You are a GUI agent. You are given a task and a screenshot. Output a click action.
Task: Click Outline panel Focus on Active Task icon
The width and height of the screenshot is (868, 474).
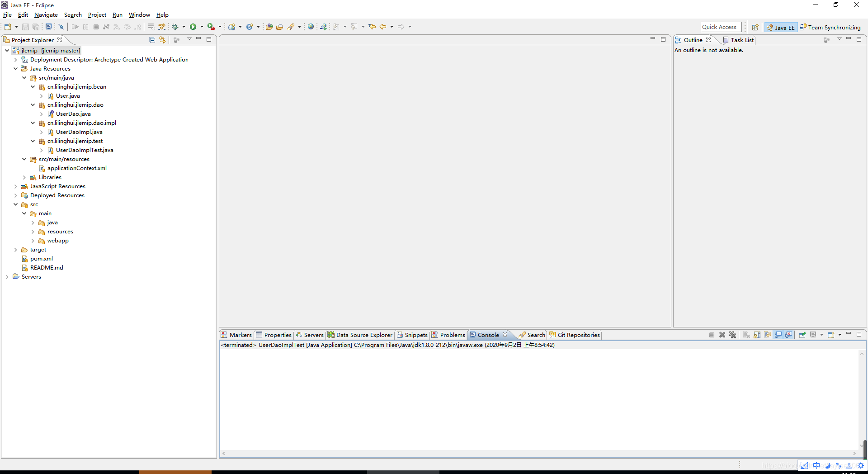pos(826,40)
